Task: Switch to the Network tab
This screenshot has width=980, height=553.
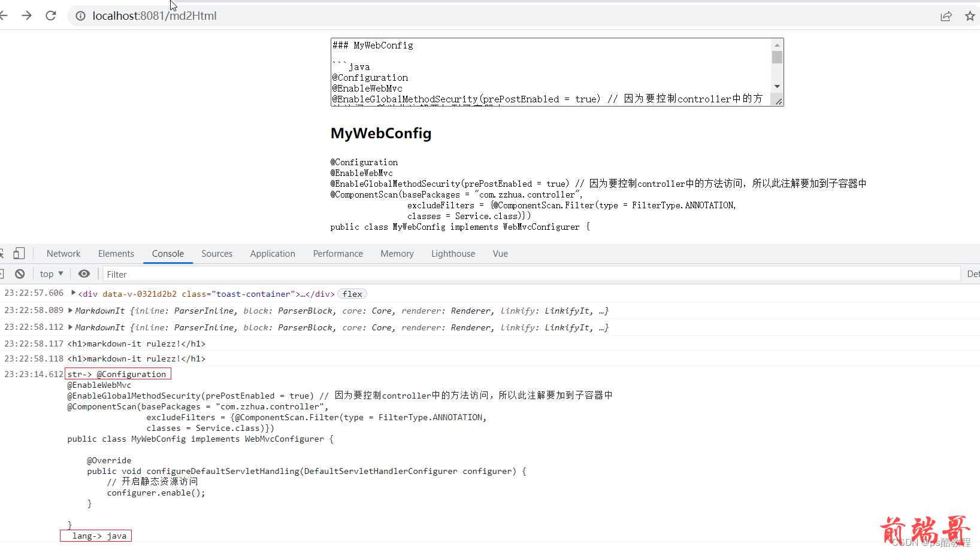Action: pos(63,254)
